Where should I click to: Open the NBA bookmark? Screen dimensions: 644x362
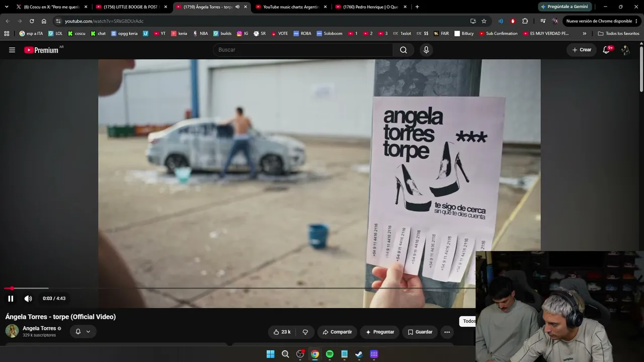(x=200, y=34)
